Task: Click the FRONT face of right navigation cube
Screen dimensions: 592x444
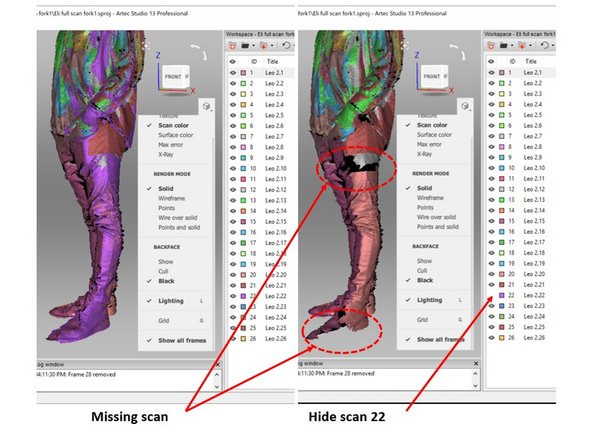Action: (431, 76)
